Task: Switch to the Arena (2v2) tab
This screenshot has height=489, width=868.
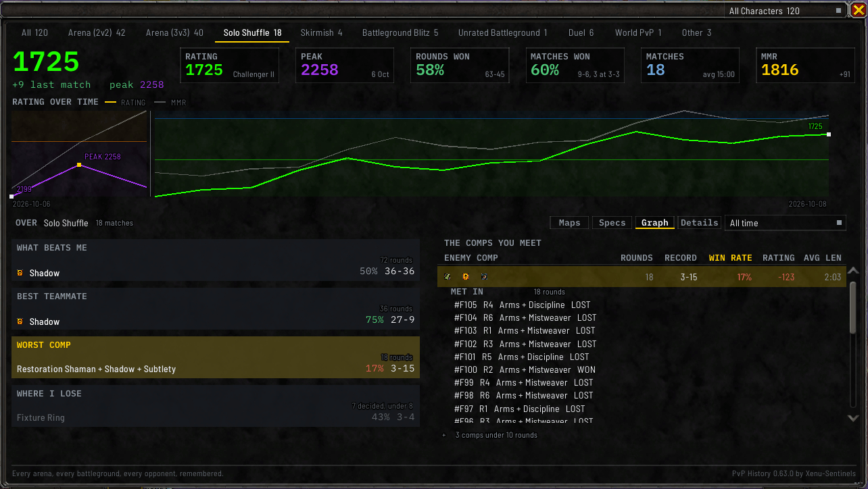Action: [97, 32]
